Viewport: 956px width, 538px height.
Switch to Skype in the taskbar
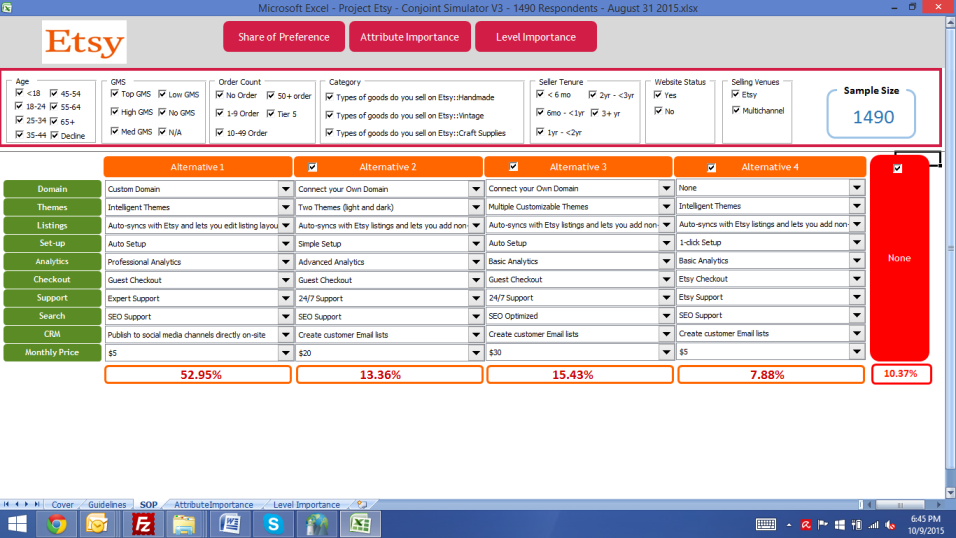coord(273,524)
